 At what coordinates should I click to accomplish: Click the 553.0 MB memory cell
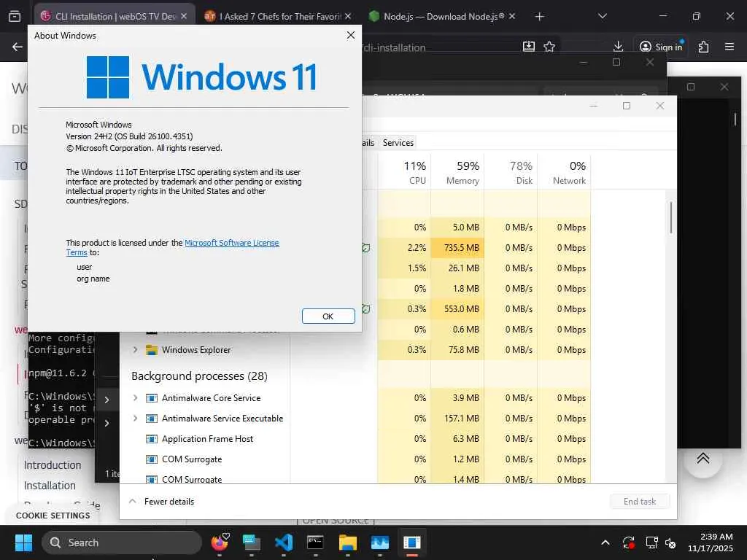(458, 308)
